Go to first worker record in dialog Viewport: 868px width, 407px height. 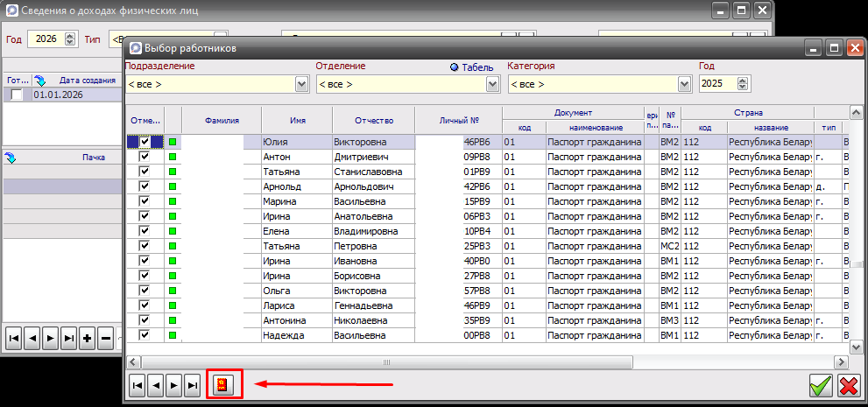(x=138, y=385)
